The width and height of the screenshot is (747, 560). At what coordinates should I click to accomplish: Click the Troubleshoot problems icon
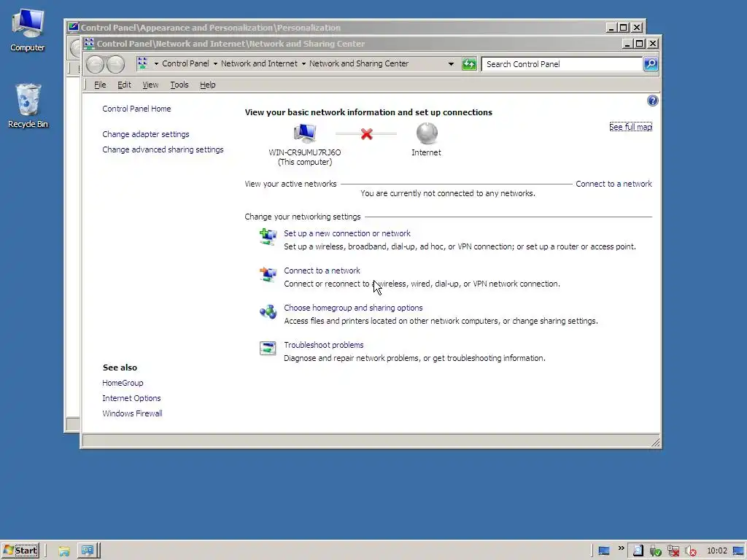[268, 348]
